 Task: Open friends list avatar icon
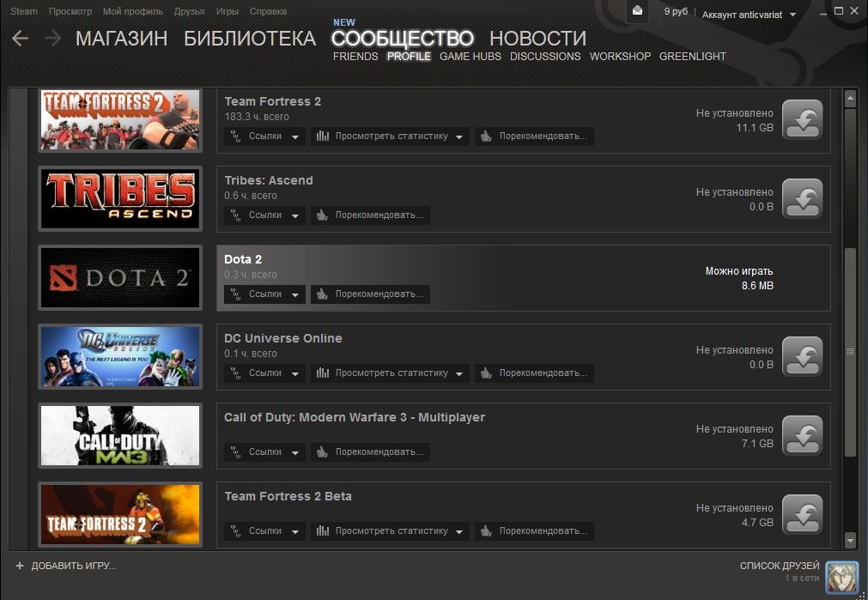841,577
